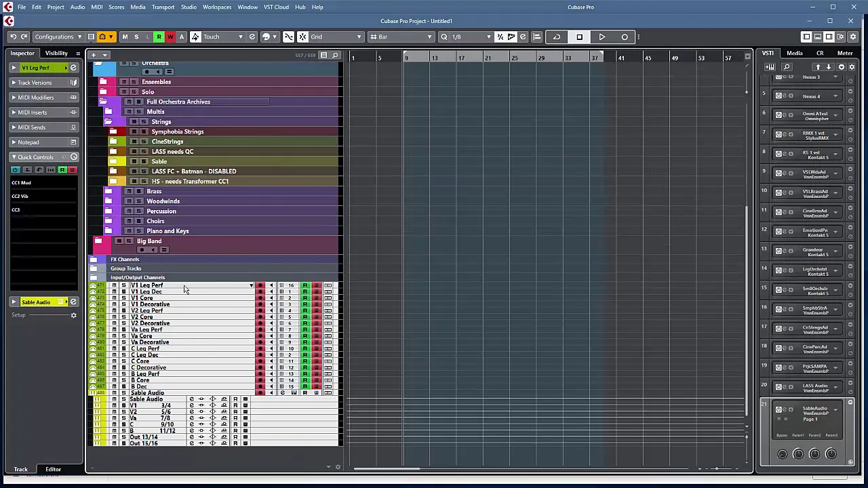Click edit e button on Sable Audio output
868x488 pixels.
click(x=192, y=399)
